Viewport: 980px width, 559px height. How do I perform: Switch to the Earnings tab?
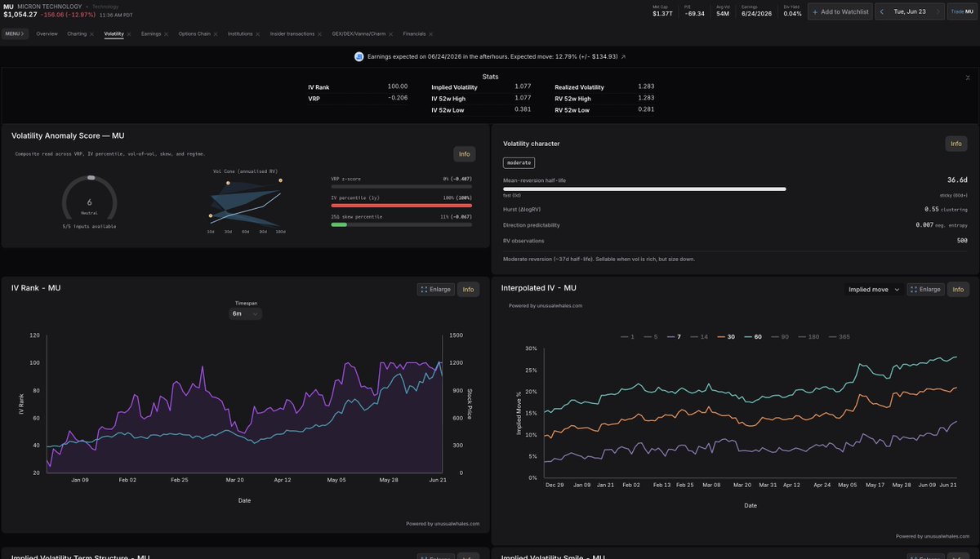(151, 34)
